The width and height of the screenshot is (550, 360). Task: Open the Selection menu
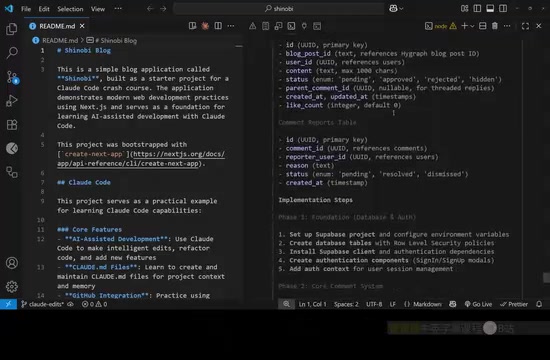tap(70, 9)
